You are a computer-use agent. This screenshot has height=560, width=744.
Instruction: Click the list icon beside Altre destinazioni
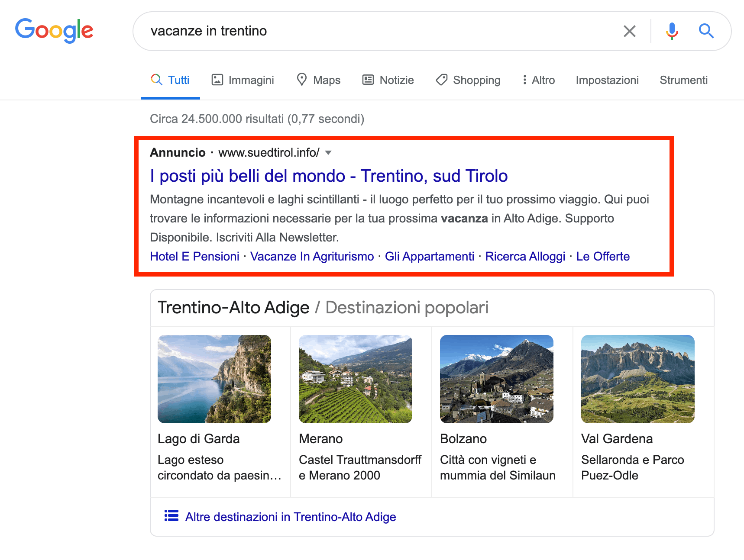(171, 516)
